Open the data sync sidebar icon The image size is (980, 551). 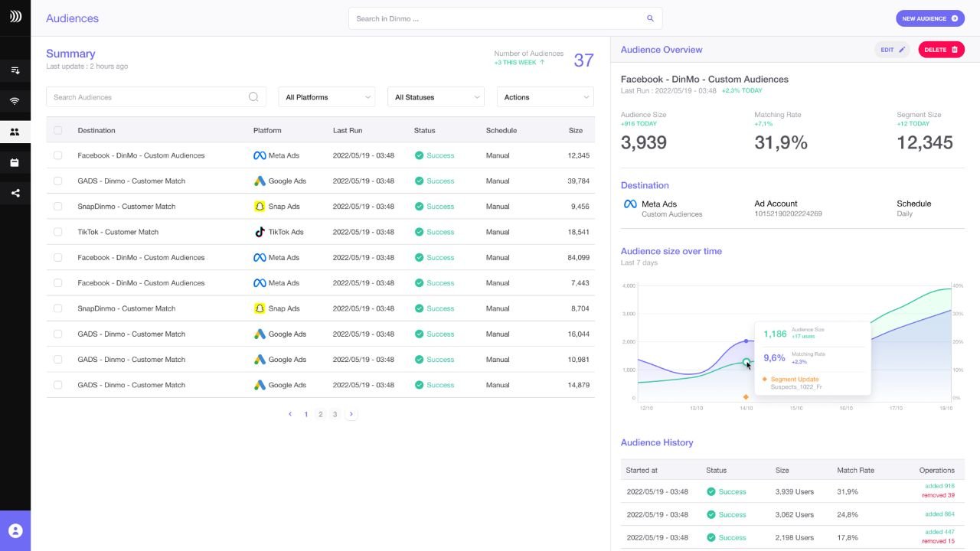pos(15,70)
